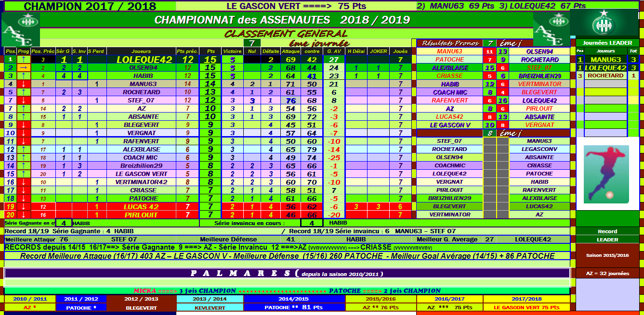This screenshot has width=644, height=315.
Task: Select OLSEN94 in the 7th day results
Action: pyautogui.click(x=540, y=51)
